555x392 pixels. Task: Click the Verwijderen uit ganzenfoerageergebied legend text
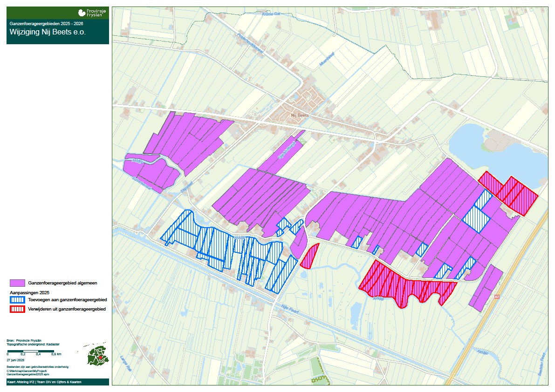tap(67, 309)
